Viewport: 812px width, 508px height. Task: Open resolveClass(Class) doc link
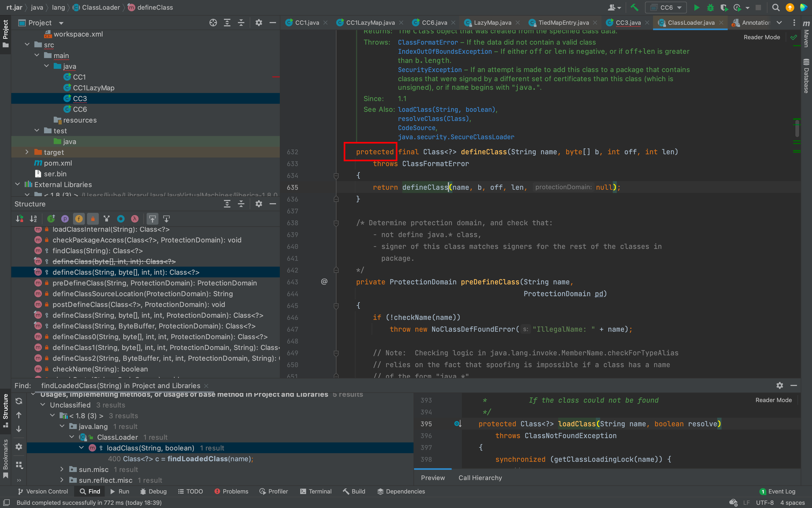click(x=433, y=119)
